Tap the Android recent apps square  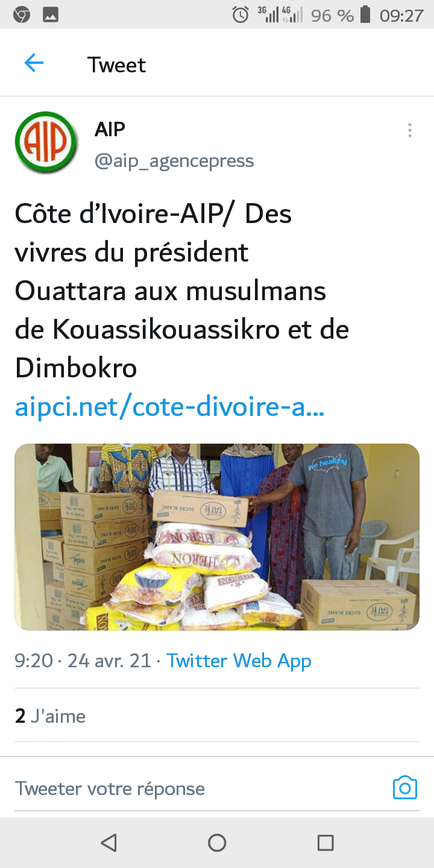pyautogui.click(x=325, y=843)
